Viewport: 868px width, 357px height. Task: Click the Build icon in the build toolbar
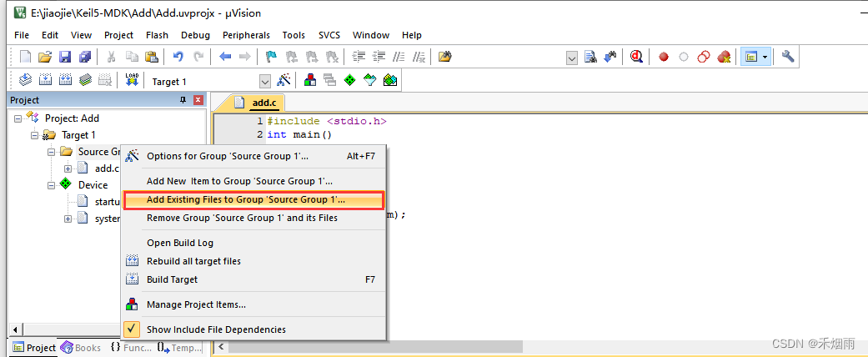point(45,80)
